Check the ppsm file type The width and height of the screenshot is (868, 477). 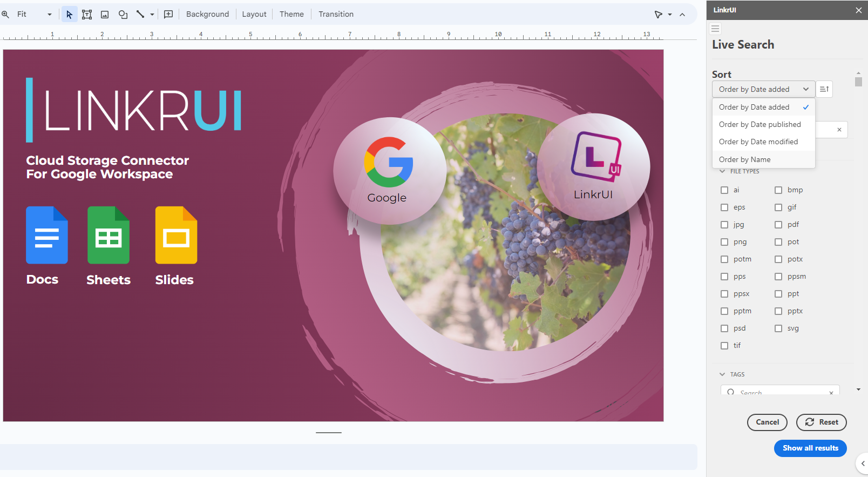click(778, 277)
